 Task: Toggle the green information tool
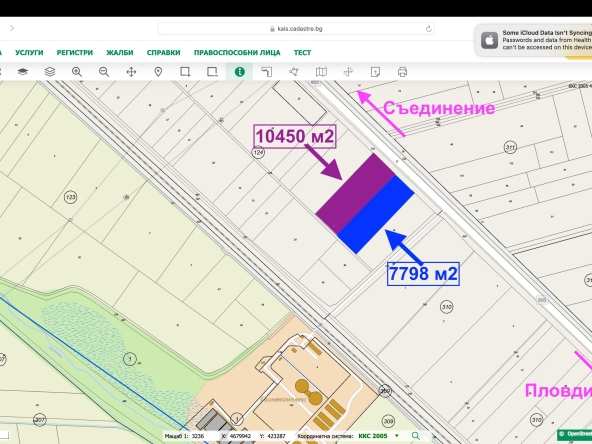click(x=239, y=72)
